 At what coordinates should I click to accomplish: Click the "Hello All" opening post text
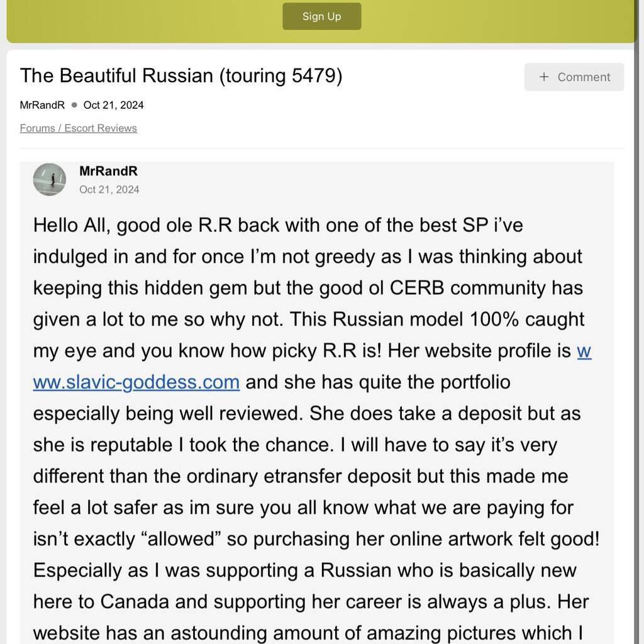pos(71,225)
